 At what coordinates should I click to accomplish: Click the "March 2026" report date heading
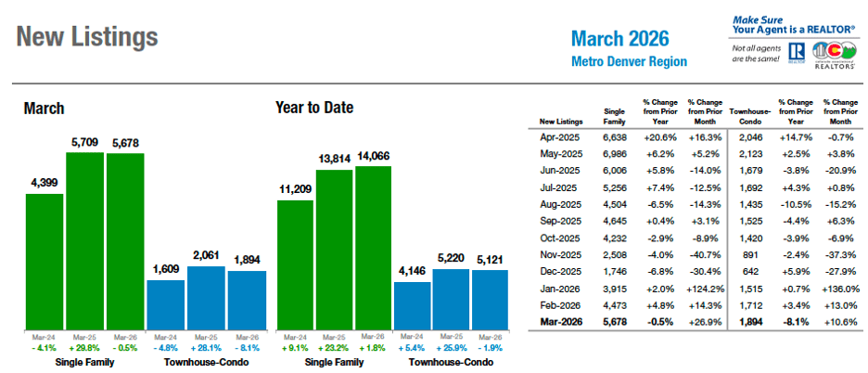[x=619, y=39]
